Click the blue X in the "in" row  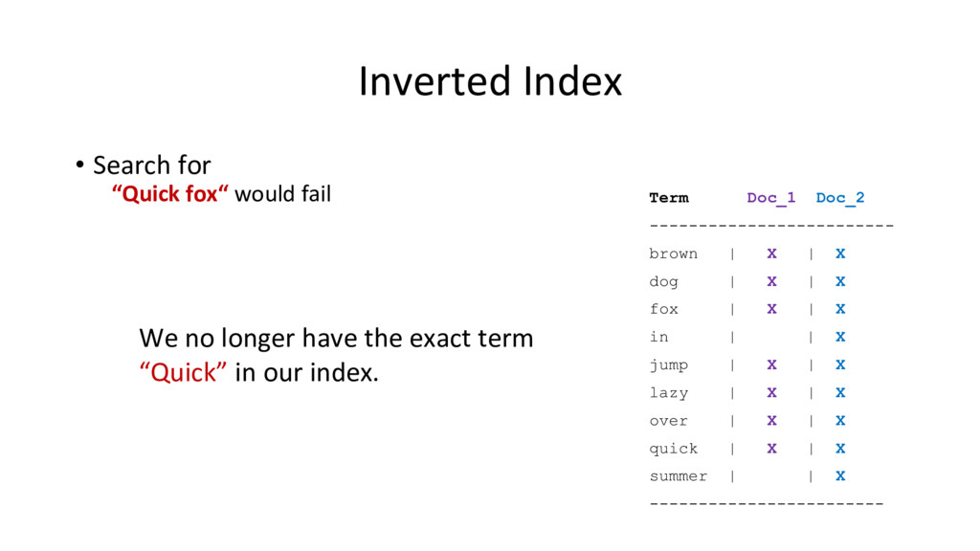coord(840,337)
